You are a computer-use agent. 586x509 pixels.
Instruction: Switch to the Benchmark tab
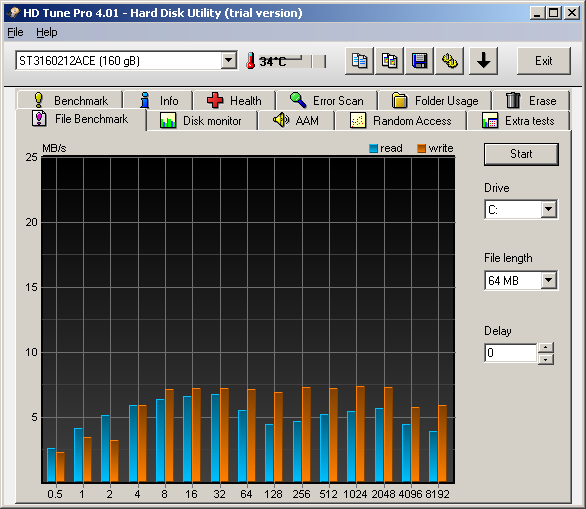pyautogui.click(x=70, y=100)
